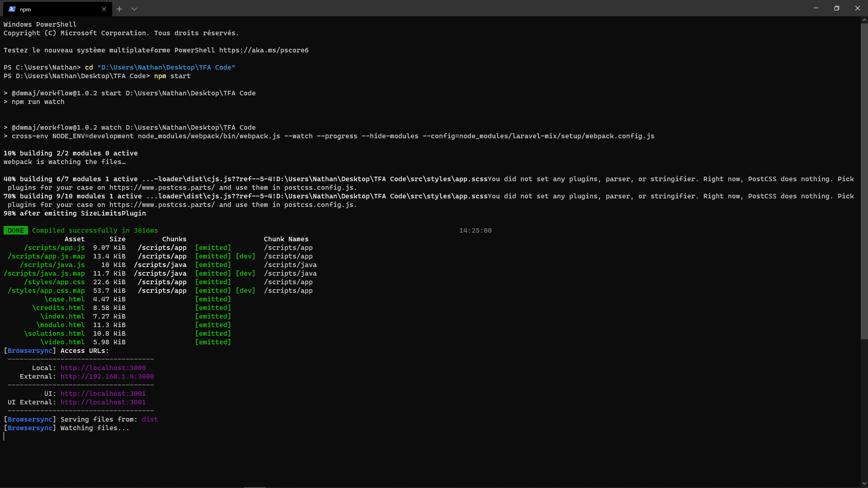The image size is (868, 488).
Task: Click the vertical scrollbar thumb
Action: click(864, 181)
